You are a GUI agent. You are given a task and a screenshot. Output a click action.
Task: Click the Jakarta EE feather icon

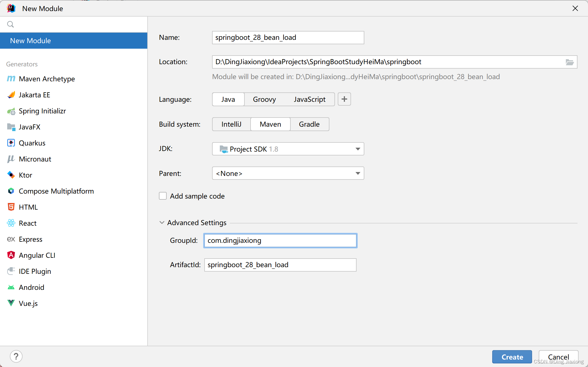pyautogui.click(x=11, y=95)
